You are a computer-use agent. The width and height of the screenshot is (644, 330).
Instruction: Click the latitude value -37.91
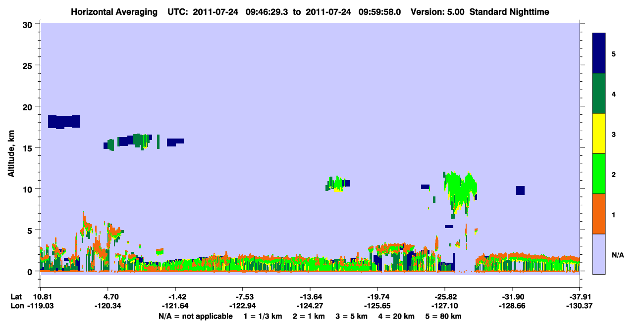pos(579,297)
